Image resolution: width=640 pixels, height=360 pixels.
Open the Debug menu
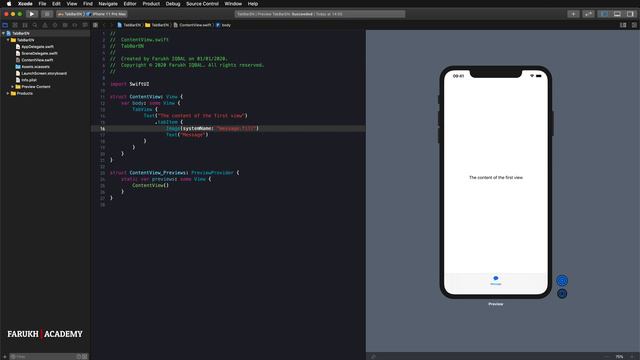pos(173,4)
